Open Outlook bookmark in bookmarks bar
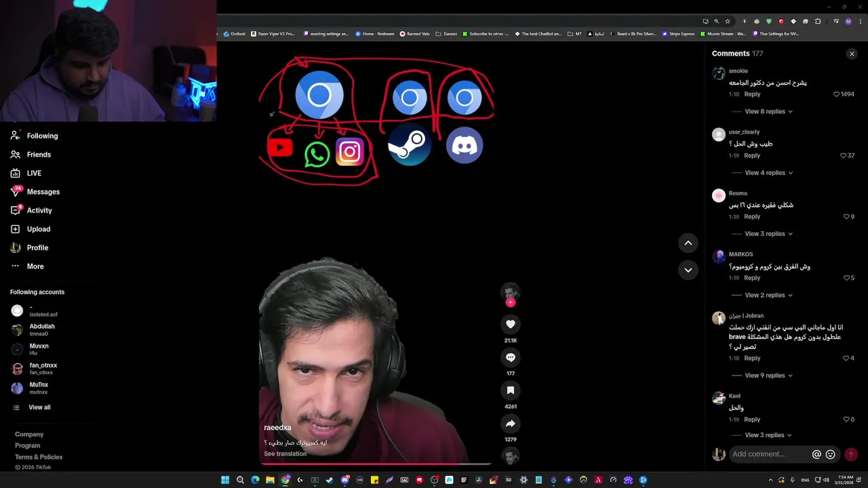The image size is (868, 488). 234,33
